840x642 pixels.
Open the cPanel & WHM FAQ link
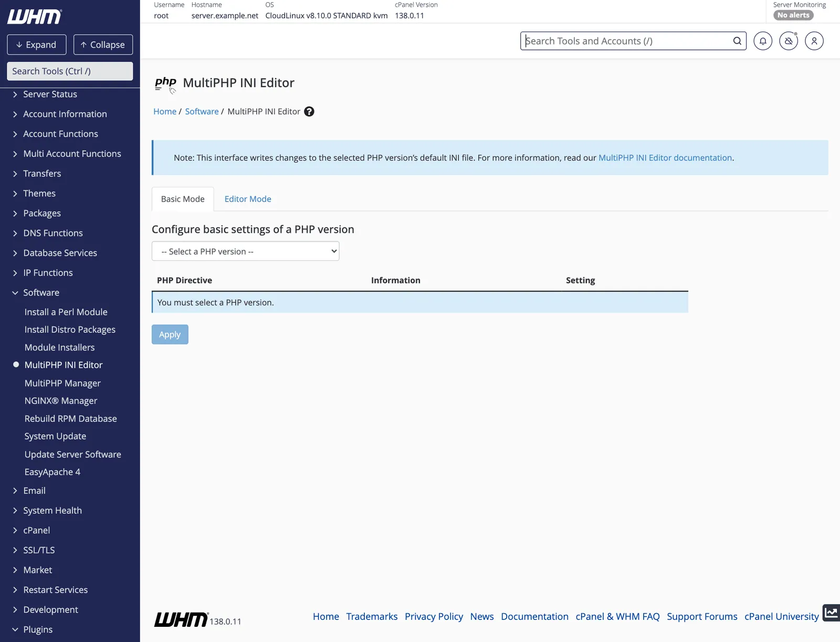coord(617,617)
